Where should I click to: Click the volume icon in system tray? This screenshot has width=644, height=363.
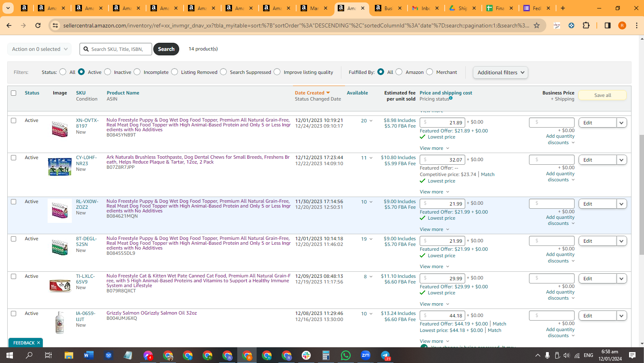[x=567, y=355]
